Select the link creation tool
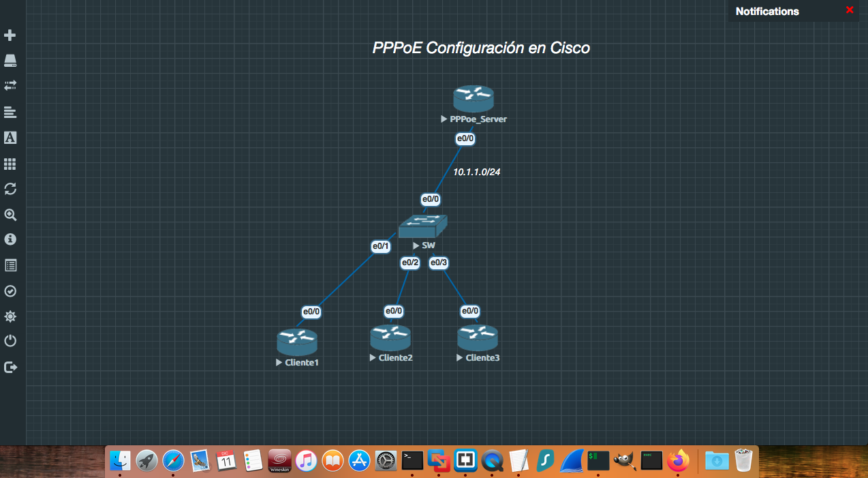The image size is (868, 478). pyautogui.click(x=10, y=85)
